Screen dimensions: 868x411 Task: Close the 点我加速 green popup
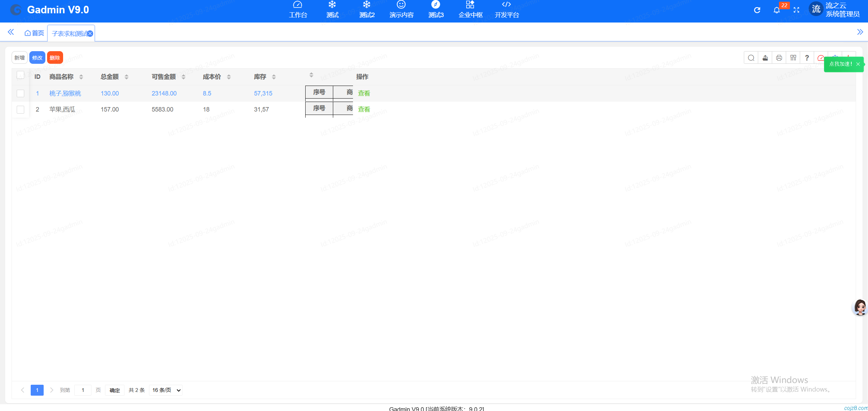click(858, 64)
